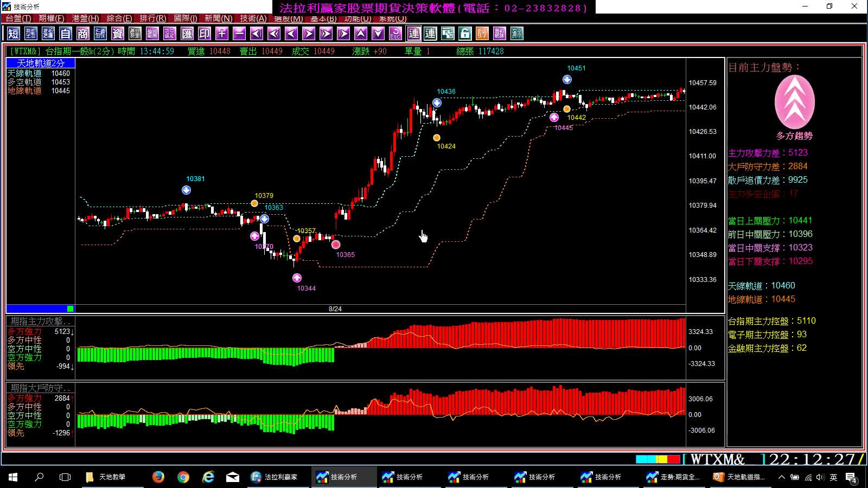Image resolution: width=868 pixels, height=488 pixels.
Task: Click the 期指主力攻擊 panel title
Action: pos(40,321)
